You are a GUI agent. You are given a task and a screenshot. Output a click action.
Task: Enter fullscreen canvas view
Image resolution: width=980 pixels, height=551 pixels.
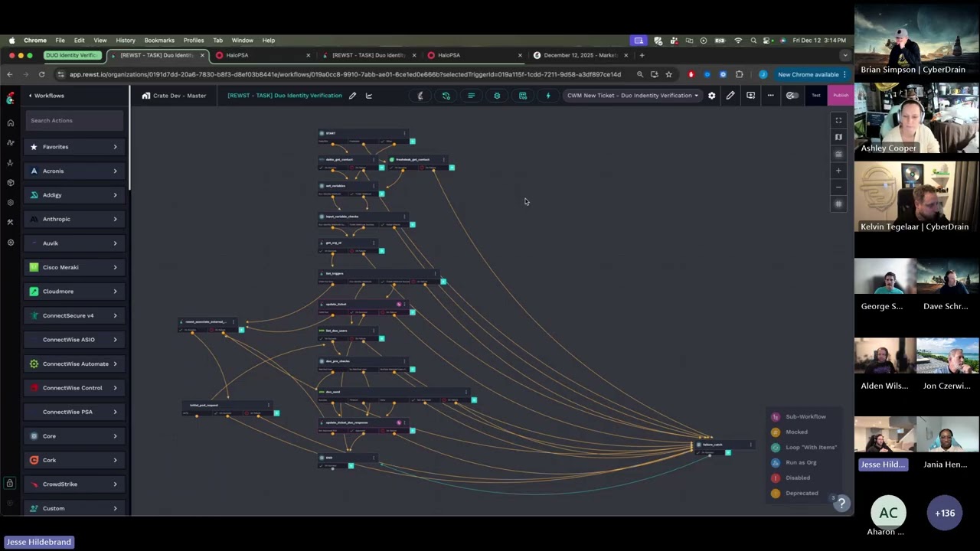838,120
